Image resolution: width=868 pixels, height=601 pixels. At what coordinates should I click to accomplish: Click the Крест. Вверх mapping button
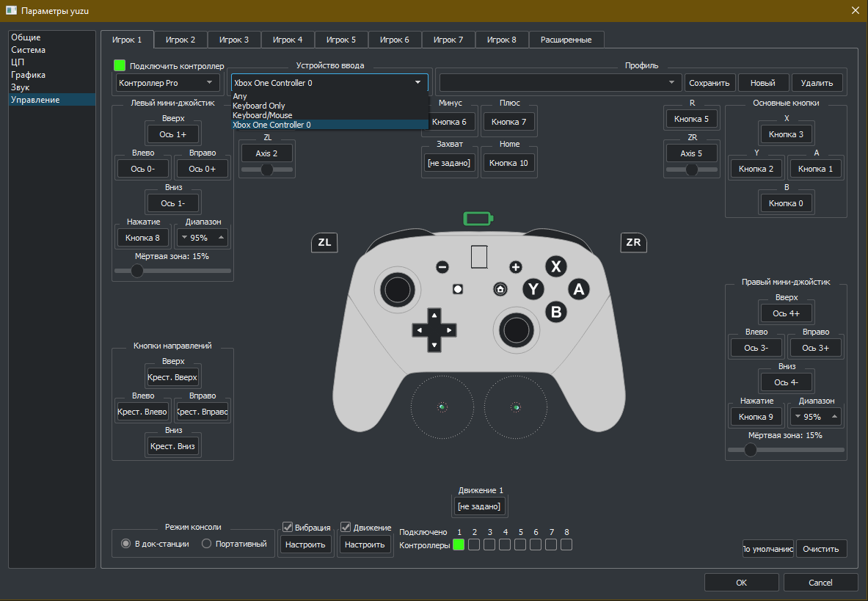tap(172, 377)
